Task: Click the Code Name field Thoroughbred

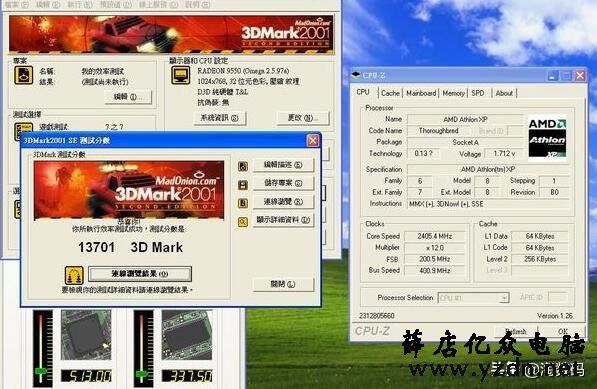Action: pyautogui.click(x=438, y=131)
